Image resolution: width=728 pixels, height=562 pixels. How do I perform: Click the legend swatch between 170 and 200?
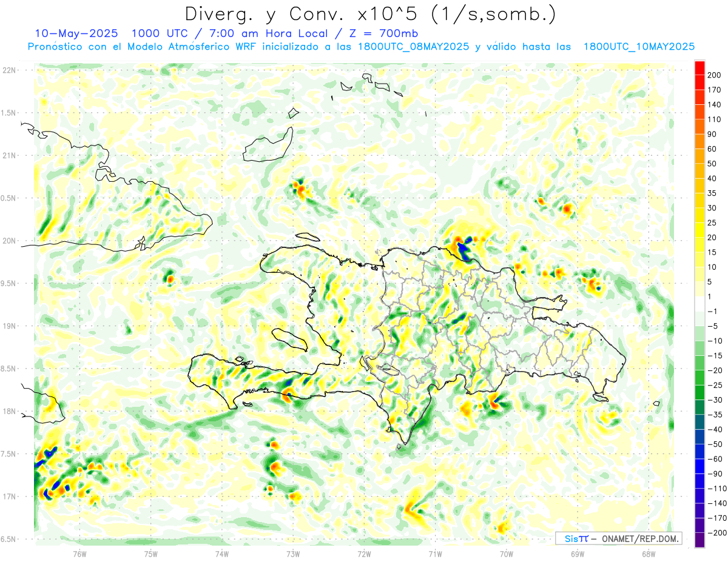click(699, 82)
